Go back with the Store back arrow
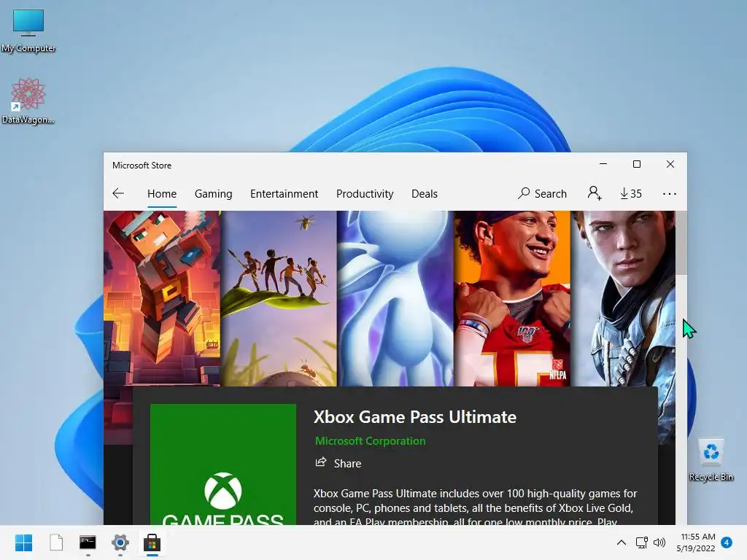This screenshot has width=747, height=560. [x=118, y=193]
